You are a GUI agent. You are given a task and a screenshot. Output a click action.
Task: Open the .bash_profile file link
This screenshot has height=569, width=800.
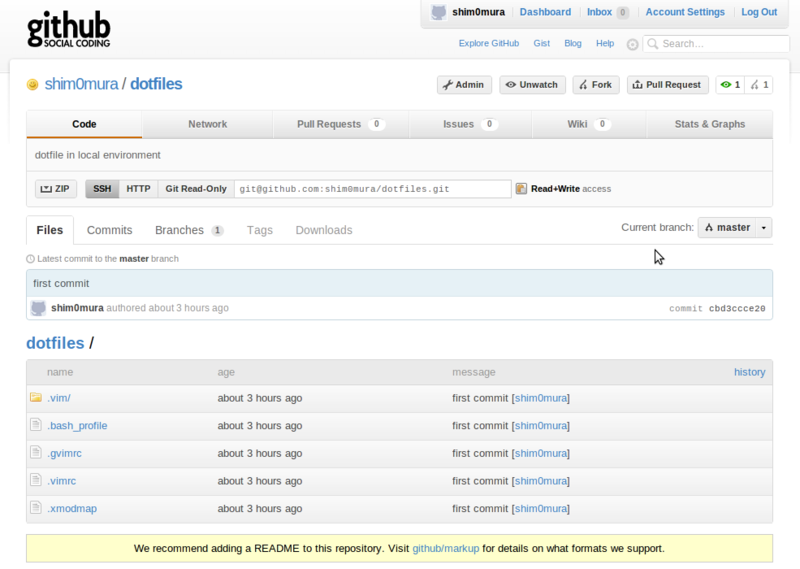(77, 426)
